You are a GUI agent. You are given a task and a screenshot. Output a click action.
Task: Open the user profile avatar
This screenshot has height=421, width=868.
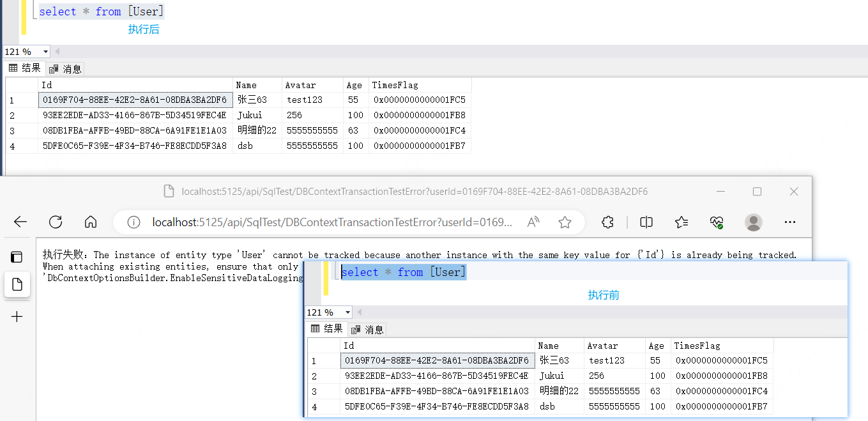[x=754, y=222]
